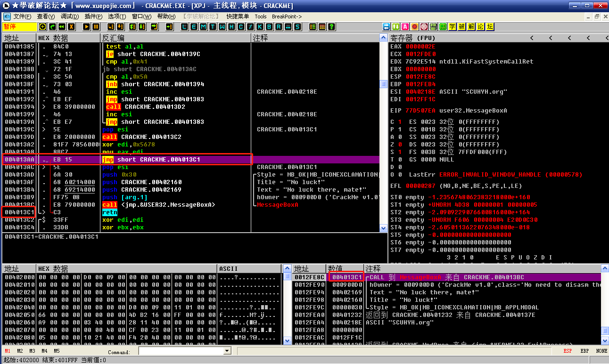Click the M1 memory bookmark button

[x=8, y=351]
